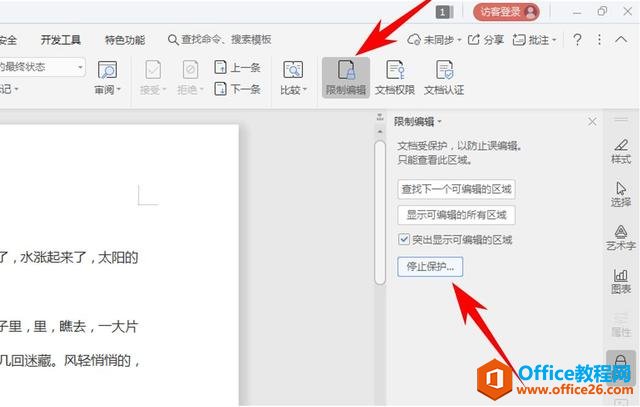
Task: Click the sidebar handle icon above Styles
Action: click(x=621, y=120)
